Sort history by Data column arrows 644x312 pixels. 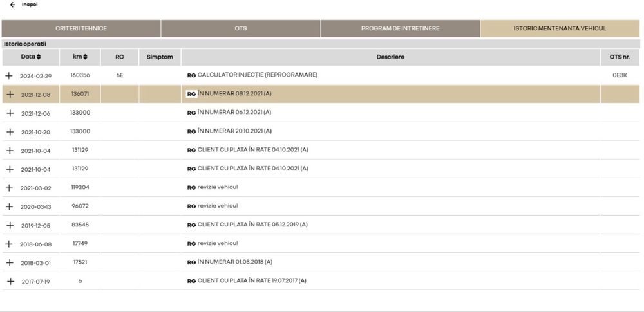point(39,57)
